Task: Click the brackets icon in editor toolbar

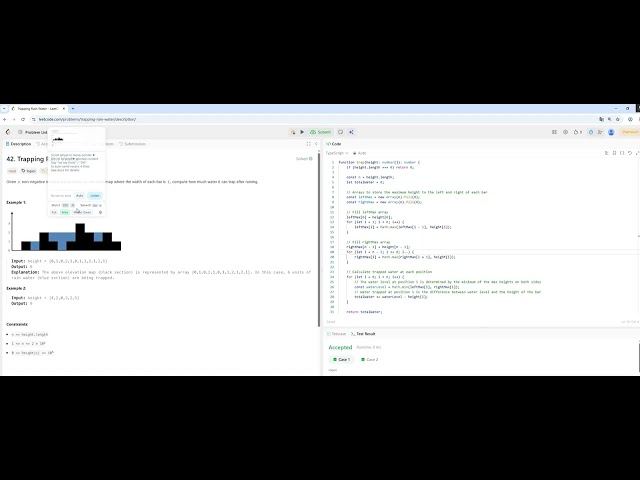Action: coord(622,153)
